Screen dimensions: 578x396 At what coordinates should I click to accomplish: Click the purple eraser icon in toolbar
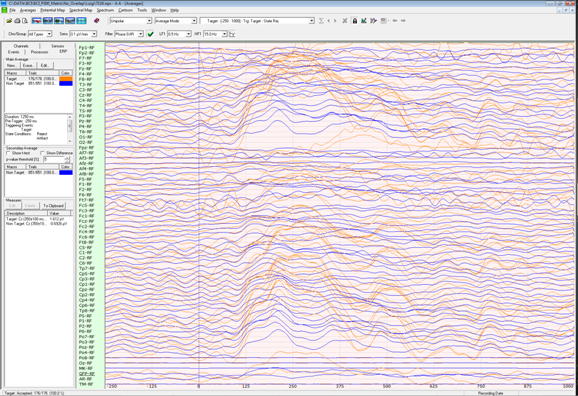(97, 21)
